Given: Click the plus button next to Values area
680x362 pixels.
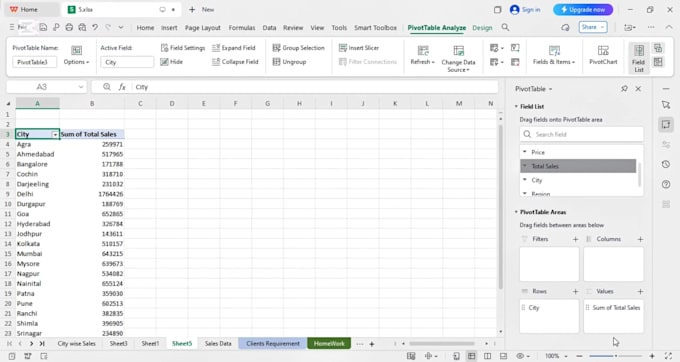Looking at the screenshot, I should (x=640, y=291).
